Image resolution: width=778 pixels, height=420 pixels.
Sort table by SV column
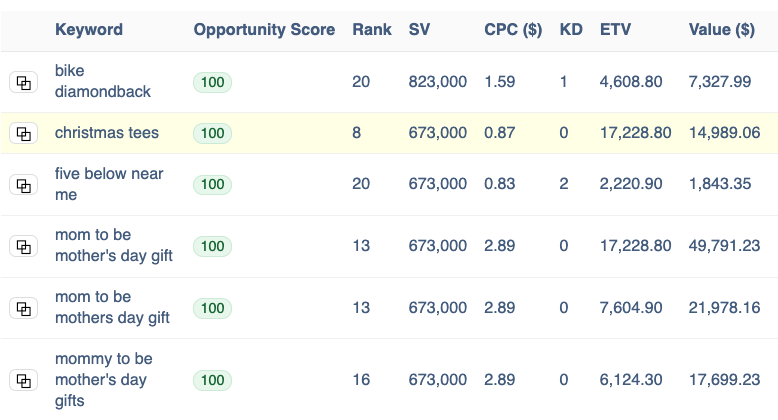tap(420, 30)
